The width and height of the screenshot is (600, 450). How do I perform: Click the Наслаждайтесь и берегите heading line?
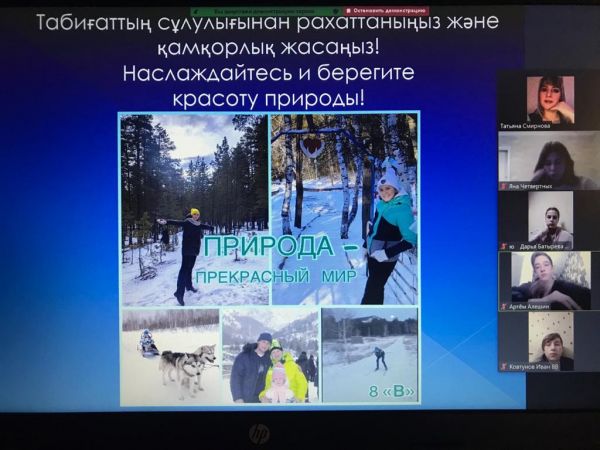click(x=269, y=73)
